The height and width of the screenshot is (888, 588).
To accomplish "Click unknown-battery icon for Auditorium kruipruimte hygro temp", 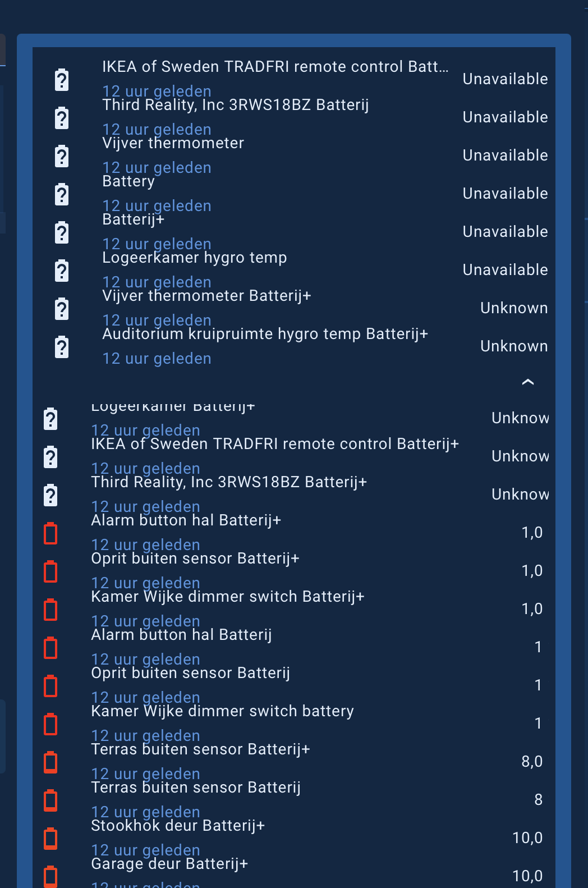I will pos(62,347).
